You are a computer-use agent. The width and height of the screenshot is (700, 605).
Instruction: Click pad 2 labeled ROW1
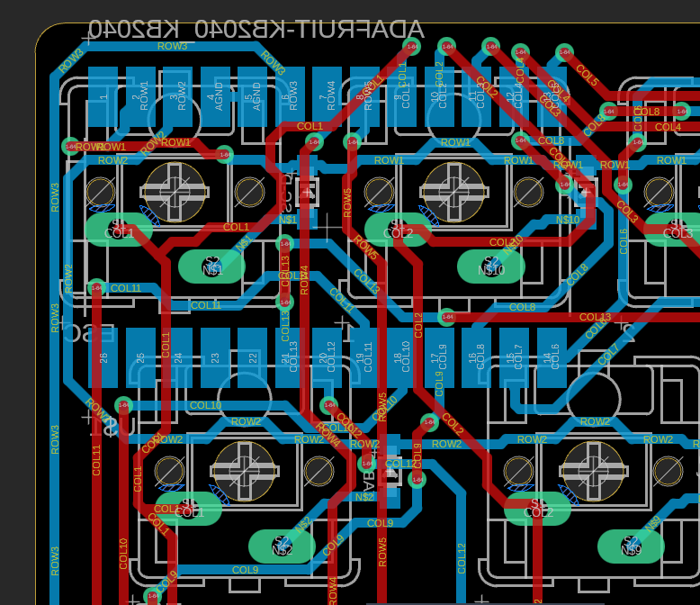click(140, 96)
